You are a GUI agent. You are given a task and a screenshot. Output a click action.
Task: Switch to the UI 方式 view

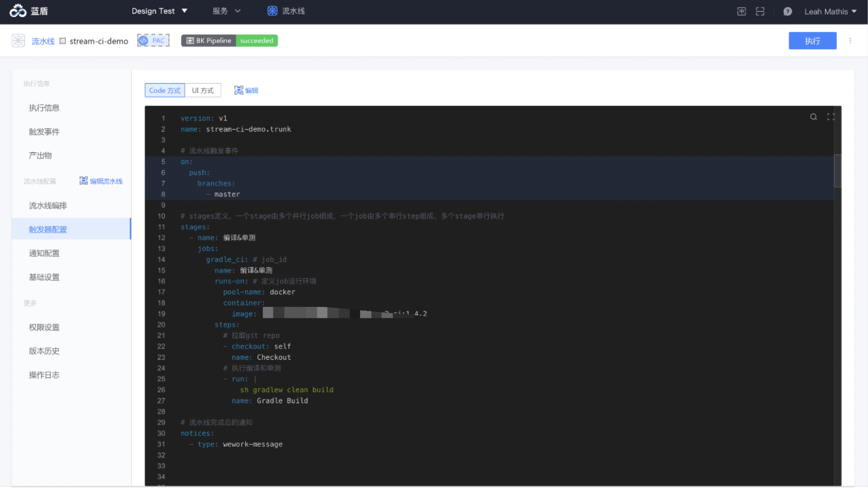click(203, 90)
